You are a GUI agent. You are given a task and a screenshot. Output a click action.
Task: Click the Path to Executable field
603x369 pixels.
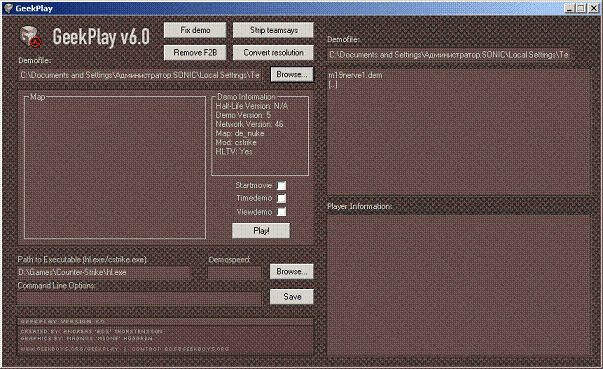click(x=104, y=272)
